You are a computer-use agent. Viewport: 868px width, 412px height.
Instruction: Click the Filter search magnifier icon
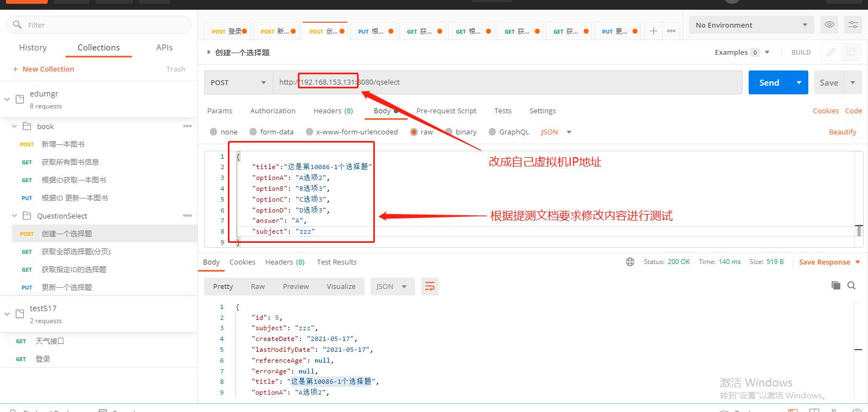coord(17,24)
